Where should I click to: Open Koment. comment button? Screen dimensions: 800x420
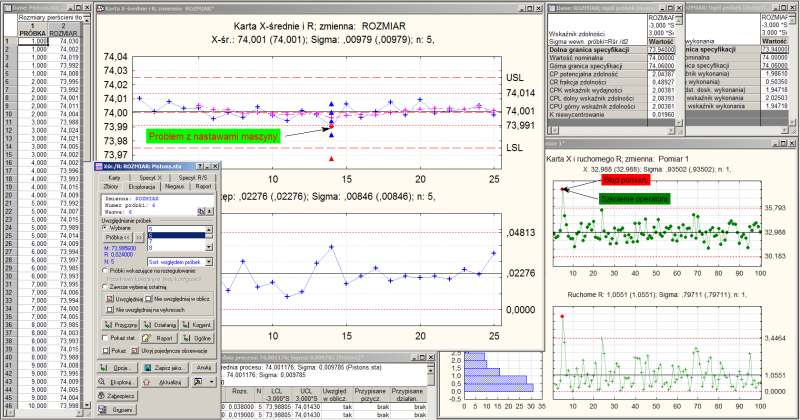[198, 325]
